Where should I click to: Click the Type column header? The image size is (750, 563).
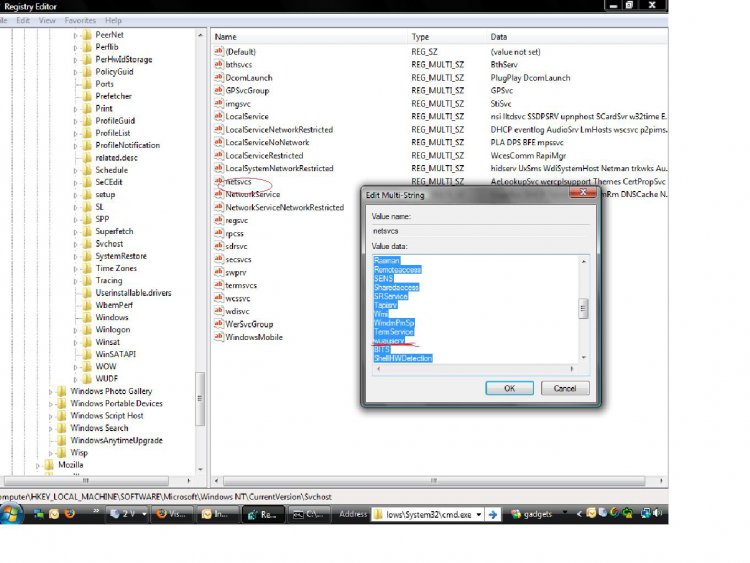pyautogui.click(x=447, y=37)
